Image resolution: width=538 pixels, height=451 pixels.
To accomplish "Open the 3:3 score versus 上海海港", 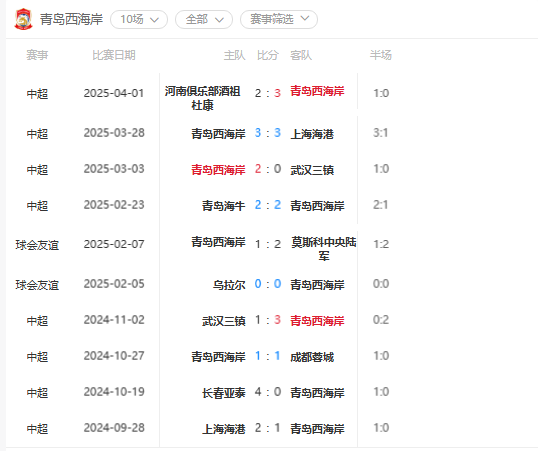I will pyautogui.click(x=268, y=133).
